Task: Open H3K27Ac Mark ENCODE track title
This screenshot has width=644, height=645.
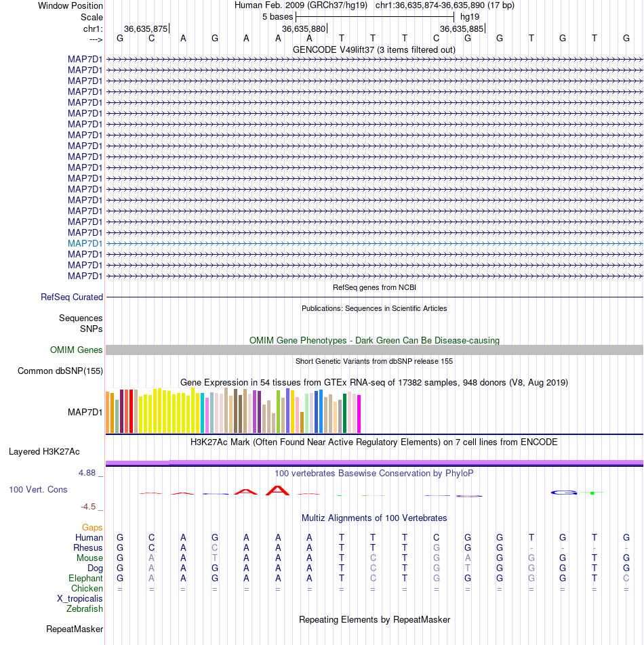Action: (374, 442)
